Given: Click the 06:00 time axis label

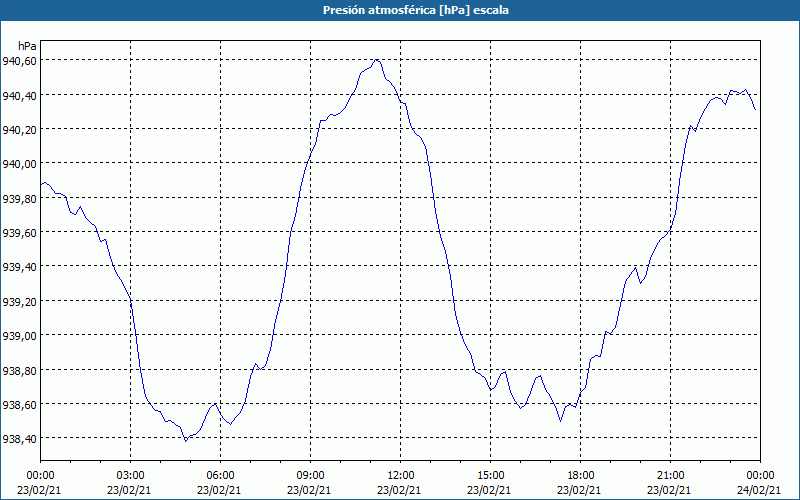Looking at the screenshot, I should click(220, 476).
